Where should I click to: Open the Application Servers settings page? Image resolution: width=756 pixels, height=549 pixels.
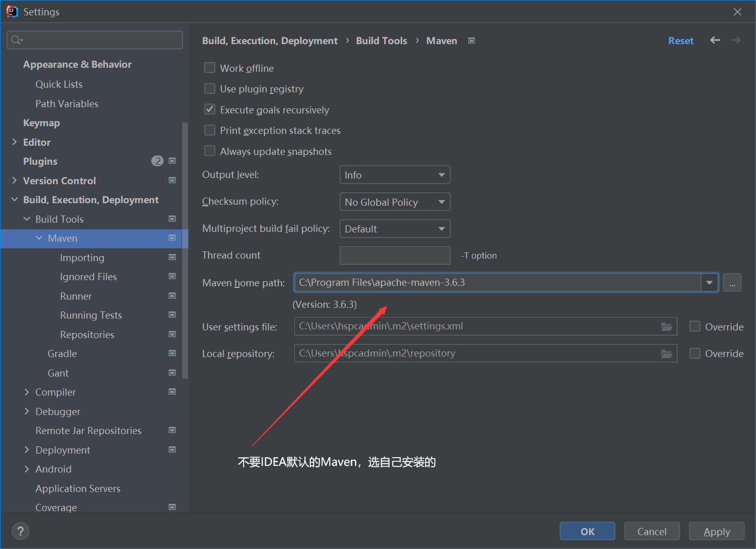click(x=78, y=488)
